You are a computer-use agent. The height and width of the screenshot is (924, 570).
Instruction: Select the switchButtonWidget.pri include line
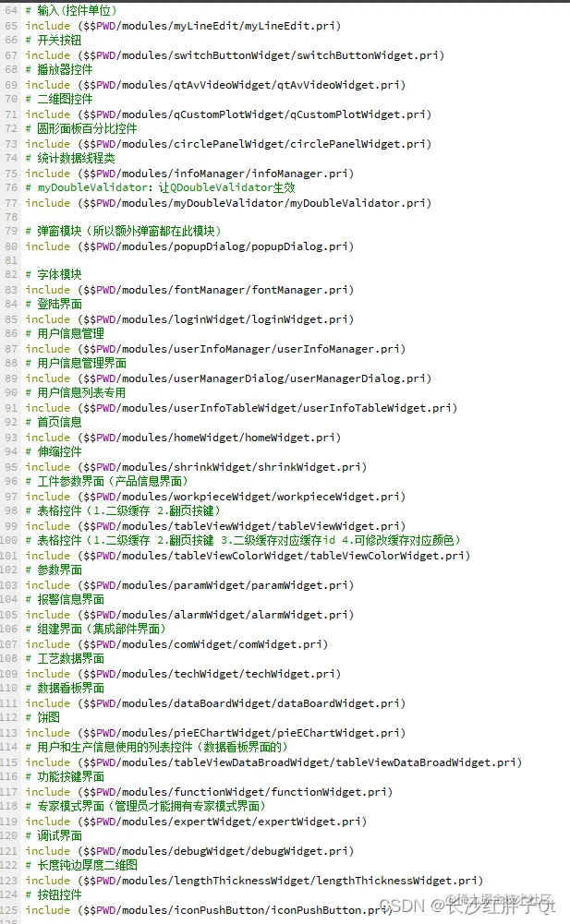[x=235, y=55]
